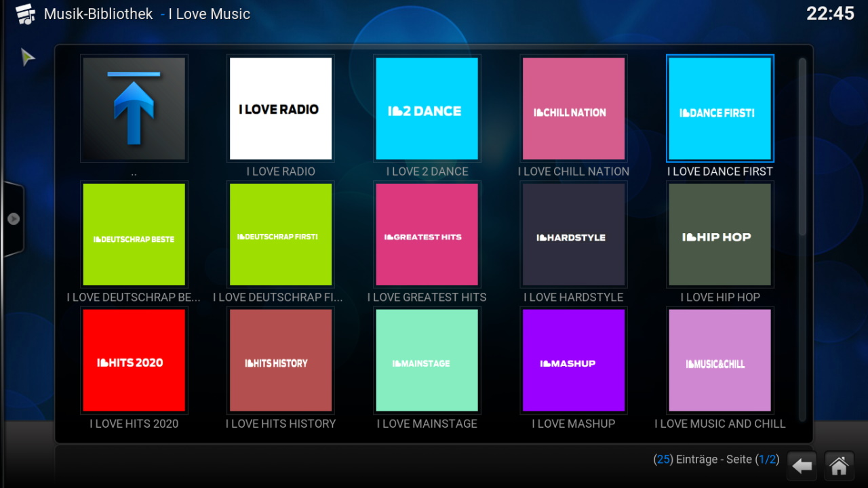The height and width of the screenshot is (488, 868).
Task: Choose the I LOVE GREATEST HITS station
Action: [427, 235]
